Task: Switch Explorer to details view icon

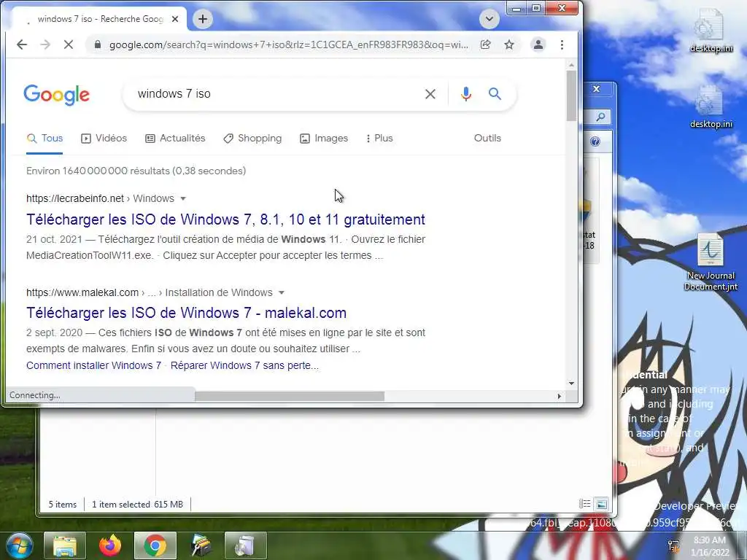Action: [x=584, y=504]
